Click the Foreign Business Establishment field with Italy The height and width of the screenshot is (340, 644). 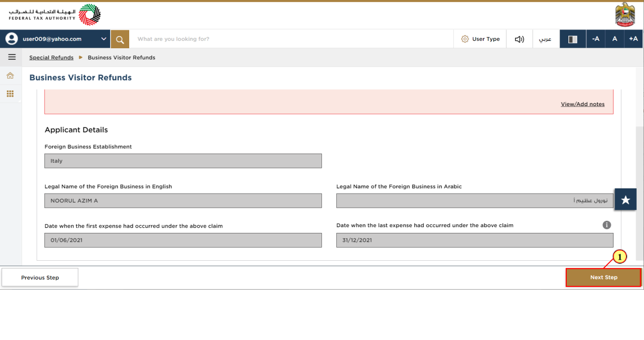[x=183, y=161]
